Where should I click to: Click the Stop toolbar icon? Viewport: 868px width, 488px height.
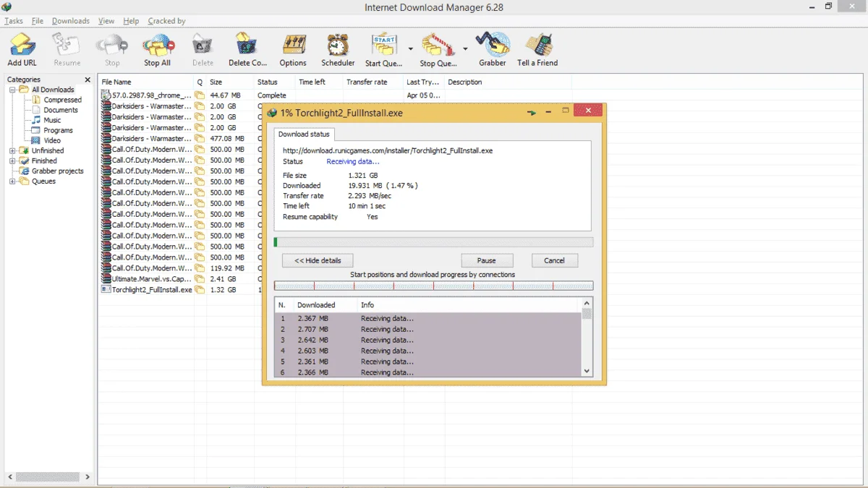112,46
